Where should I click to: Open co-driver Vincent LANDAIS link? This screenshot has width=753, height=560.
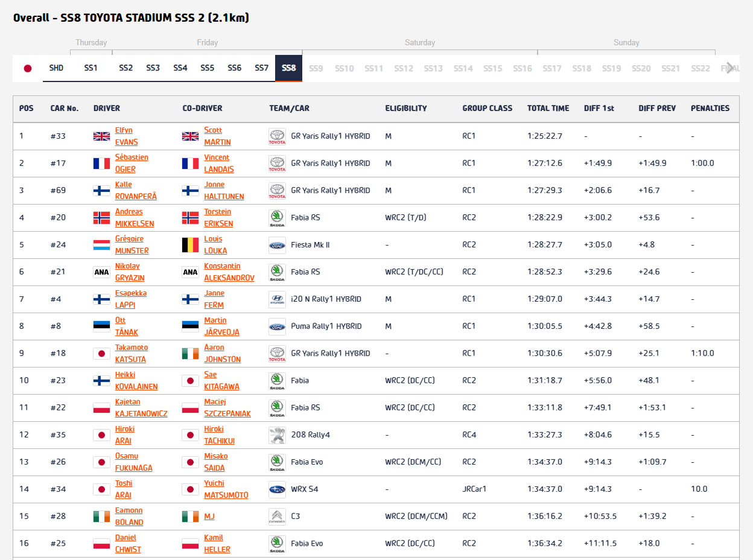(x=218, y=164)
